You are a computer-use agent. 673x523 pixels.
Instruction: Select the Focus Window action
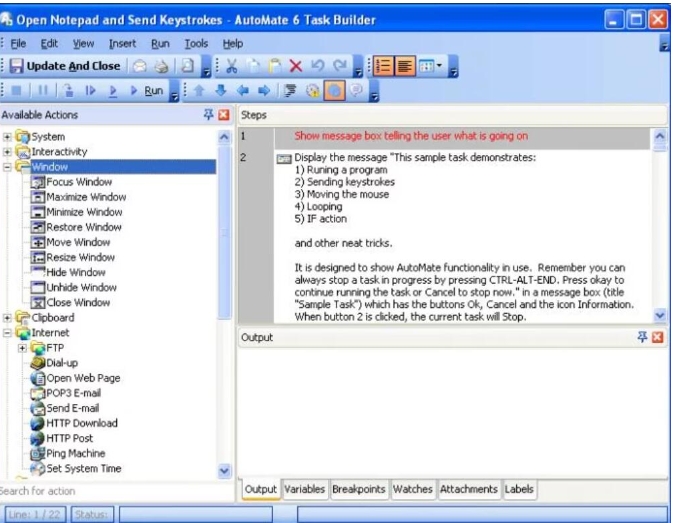tap(71, 182)
